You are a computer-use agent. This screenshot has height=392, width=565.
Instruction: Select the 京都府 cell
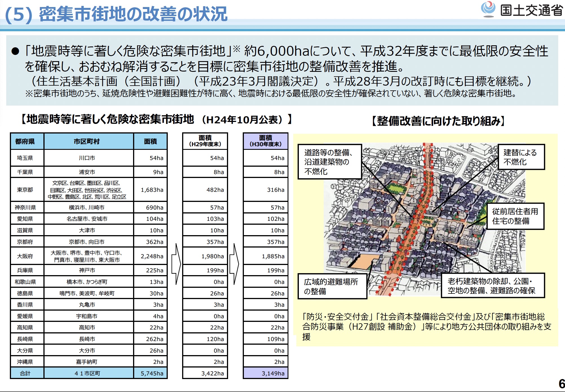click(27, 242)
